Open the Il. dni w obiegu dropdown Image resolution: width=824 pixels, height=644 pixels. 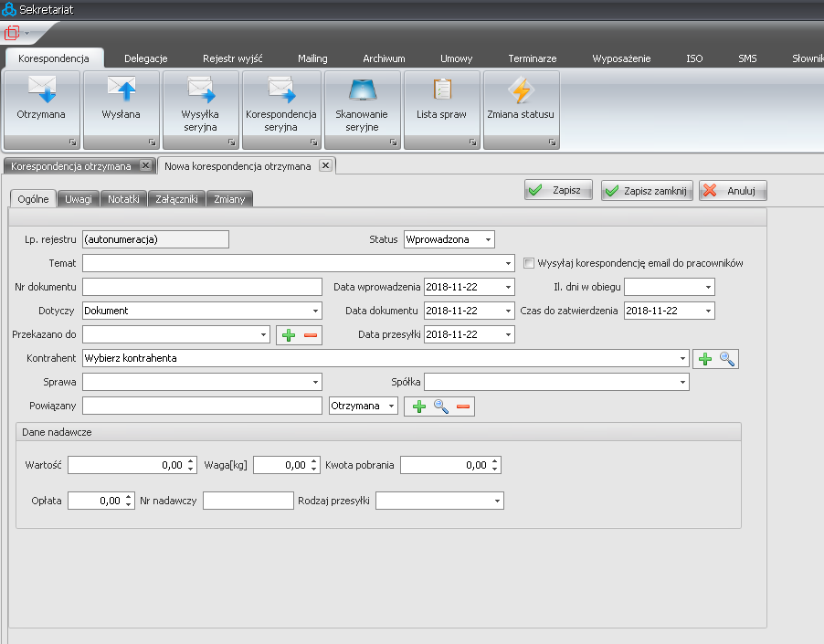point(708,288)
